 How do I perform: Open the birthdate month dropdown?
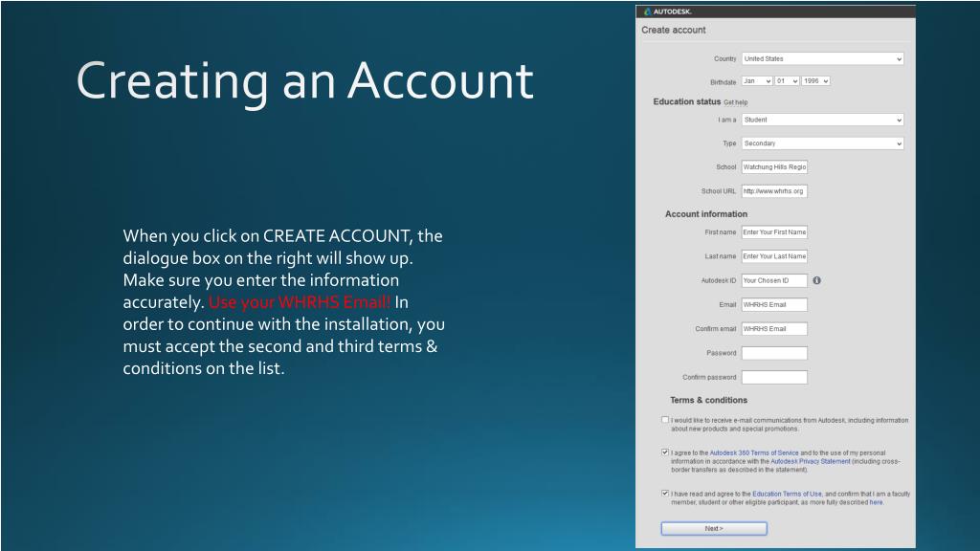coord(757,81)
